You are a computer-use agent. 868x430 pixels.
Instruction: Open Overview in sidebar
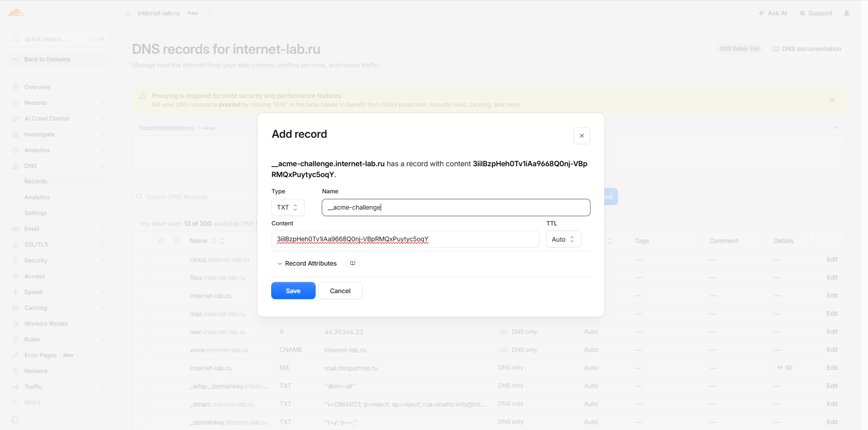pyautogui.click(x=37, y=87)
